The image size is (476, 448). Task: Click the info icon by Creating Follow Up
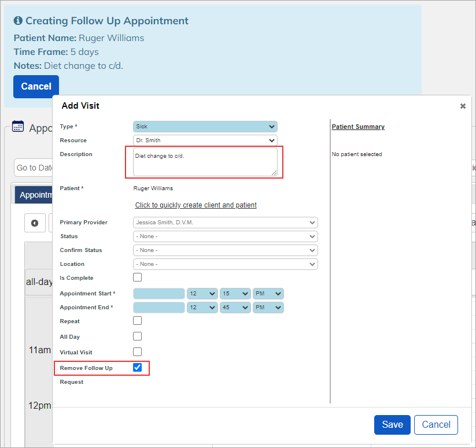click(18, 21)
